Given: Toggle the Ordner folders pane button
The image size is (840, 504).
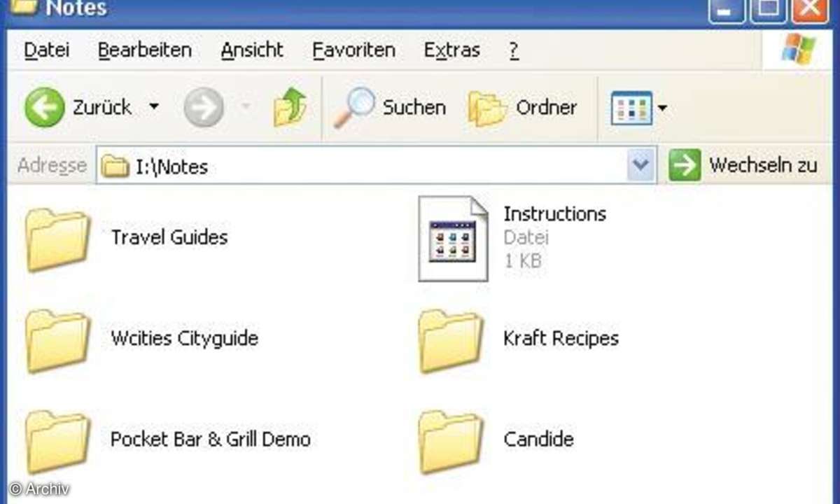Looking at the screenshot, I should coord(523,108).
